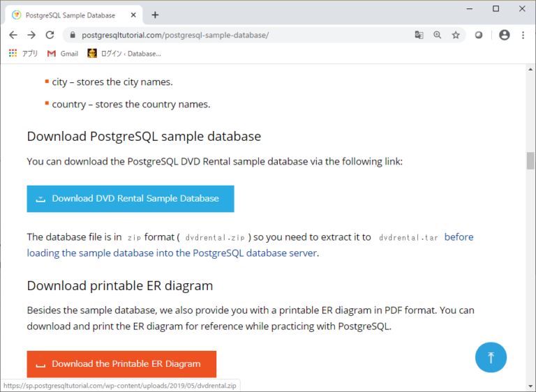Click the scrollbar up arrow

coord(530,69)
